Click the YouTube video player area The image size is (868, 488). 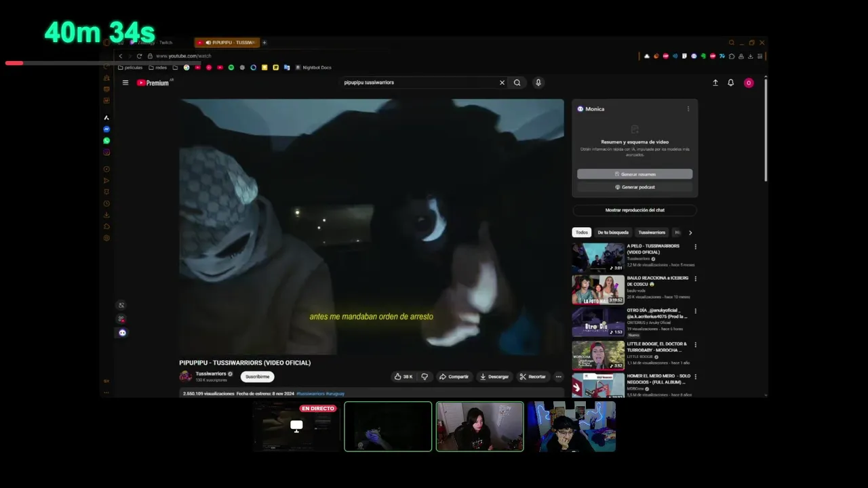click(x=372, y=227)
